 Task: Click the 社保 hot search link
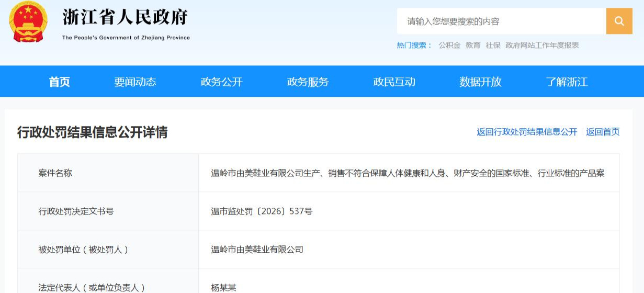493,46
